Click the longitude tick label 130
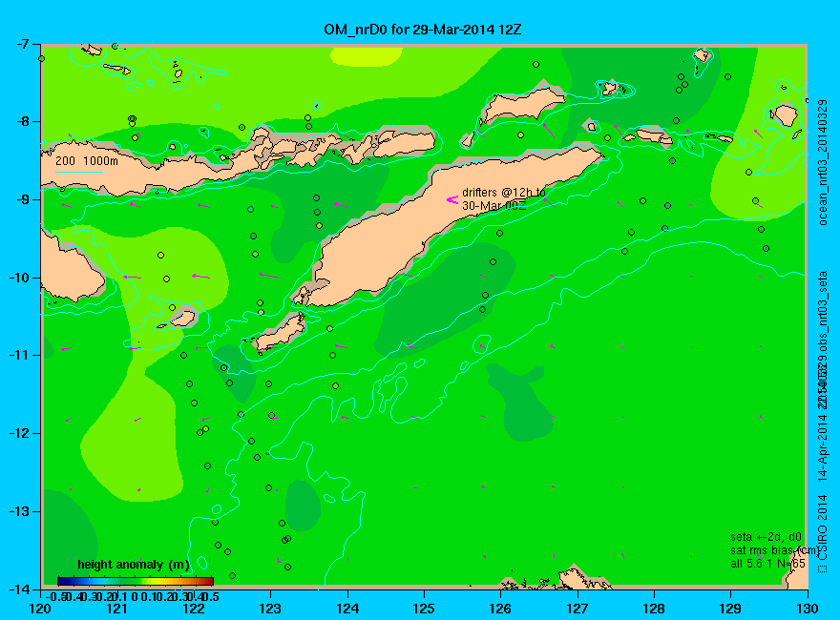This screenshot has height=620, width=840. (x=808, y=609)
